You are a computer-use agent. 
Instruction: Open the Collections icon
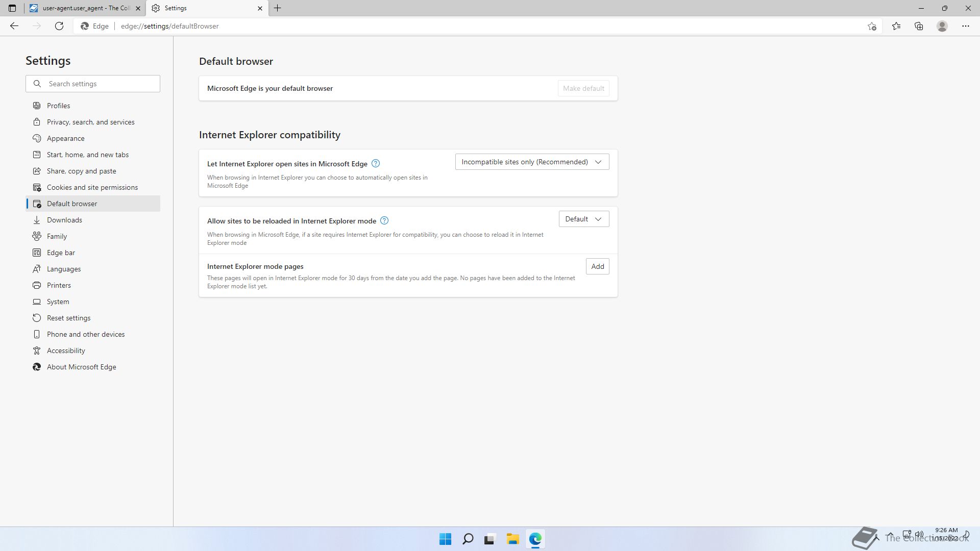click(x=919, y=26)
